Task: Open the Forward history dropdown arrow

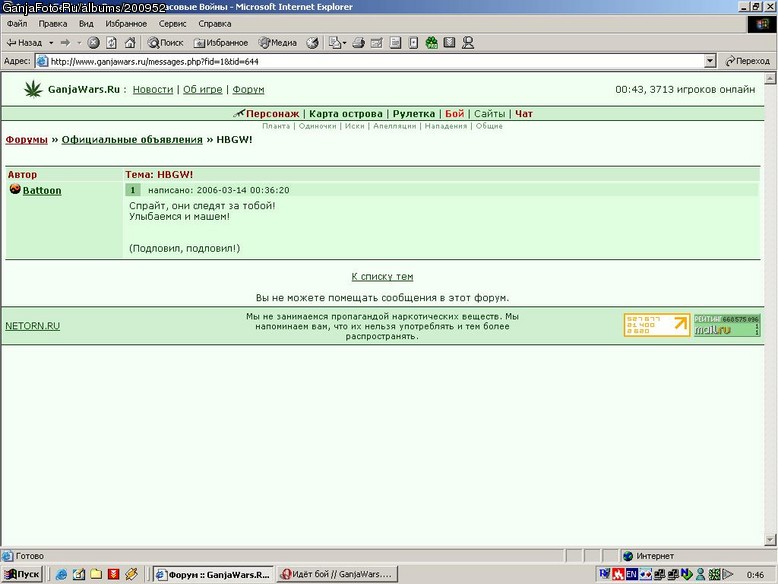Action: coord(79,43)
